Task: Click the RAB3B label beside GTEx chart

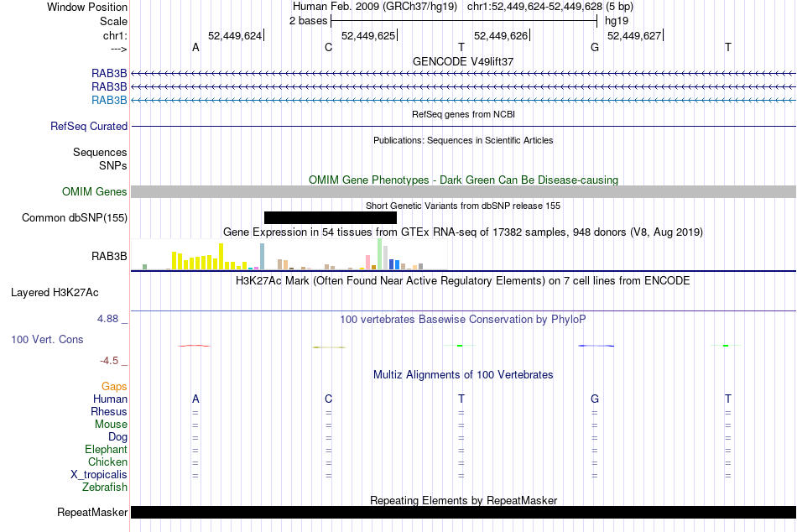Action: (x=109, y=256)
